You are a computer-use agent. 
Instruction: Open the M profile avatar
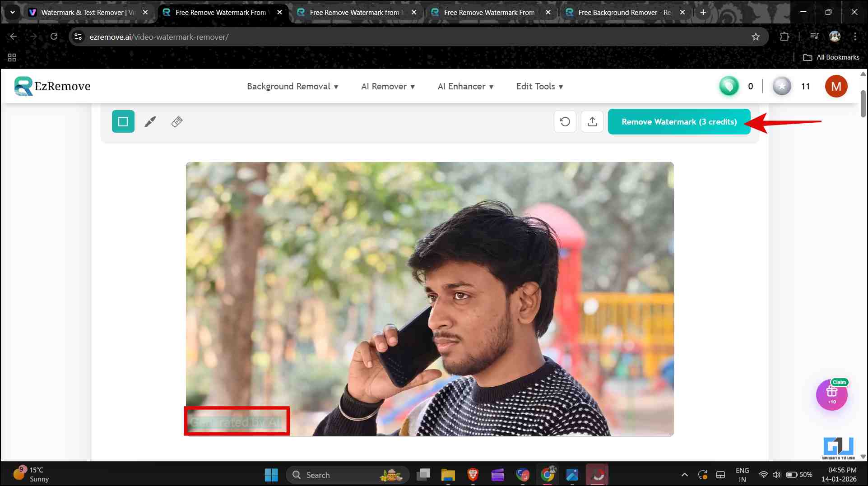point(836,86)
